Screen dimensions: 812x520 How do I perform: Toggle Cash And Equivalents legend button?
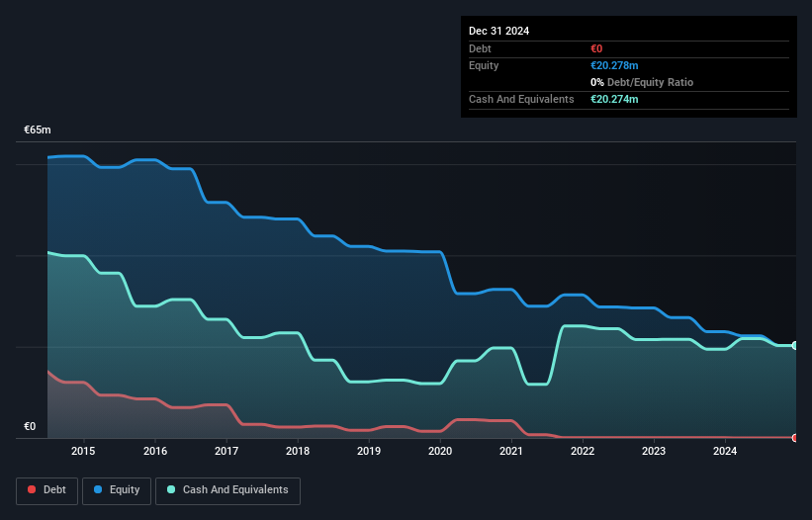tap(227, 490)
